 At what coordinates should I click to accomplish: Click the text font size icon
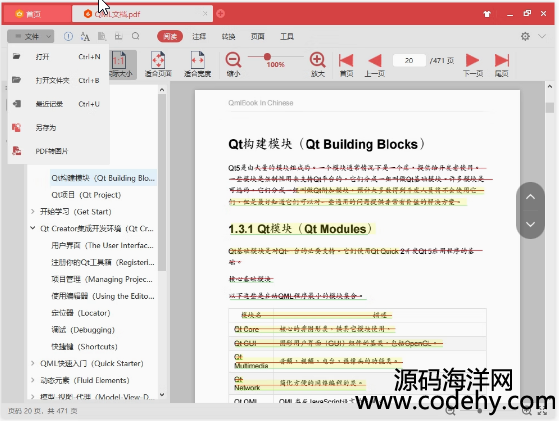[85, 36]
